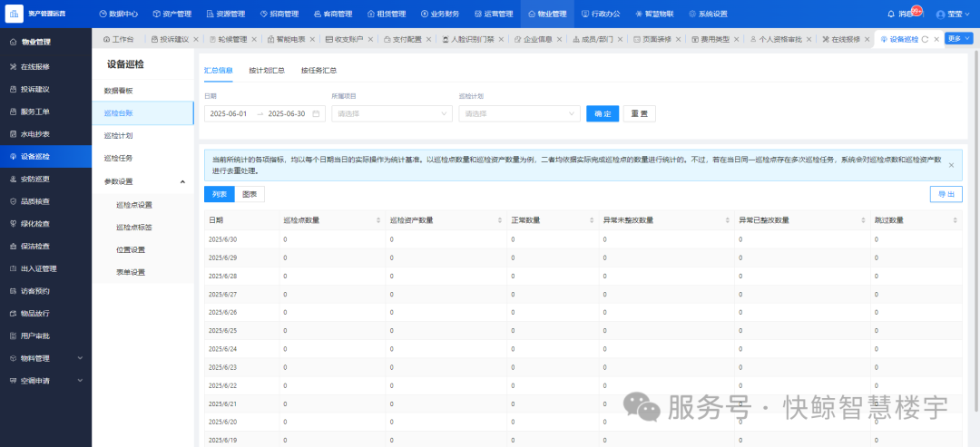Click the 品质核查 shield icon in sidebar
Viewport: 980px width, 447px height.
pyautogui.click(x=13, y=201)
